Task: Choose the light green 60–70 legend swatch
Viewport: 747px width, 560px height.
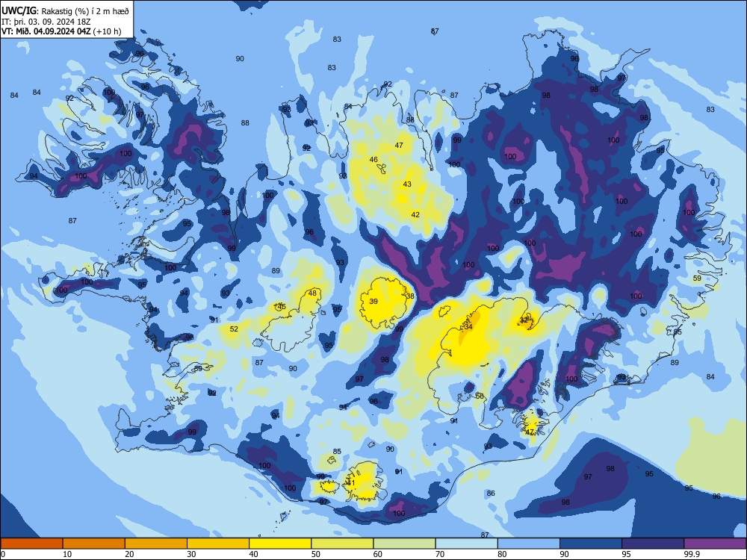Action: coord(404,544)
